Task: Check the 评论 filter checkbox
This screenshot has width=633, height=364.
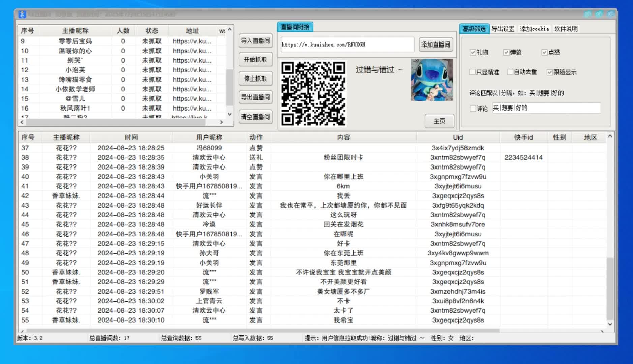Action: coord(473,108)
